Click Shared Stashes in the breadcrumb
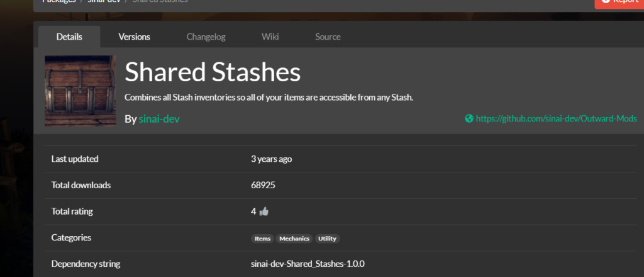 coord(160,2)
